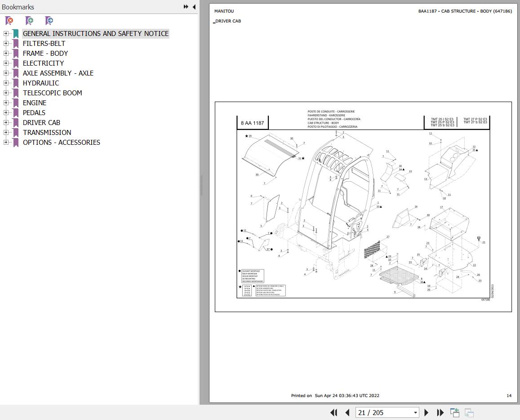Click the page number 14 in footer
Viewport: 520px width, 420px height.
click(509, 395)
